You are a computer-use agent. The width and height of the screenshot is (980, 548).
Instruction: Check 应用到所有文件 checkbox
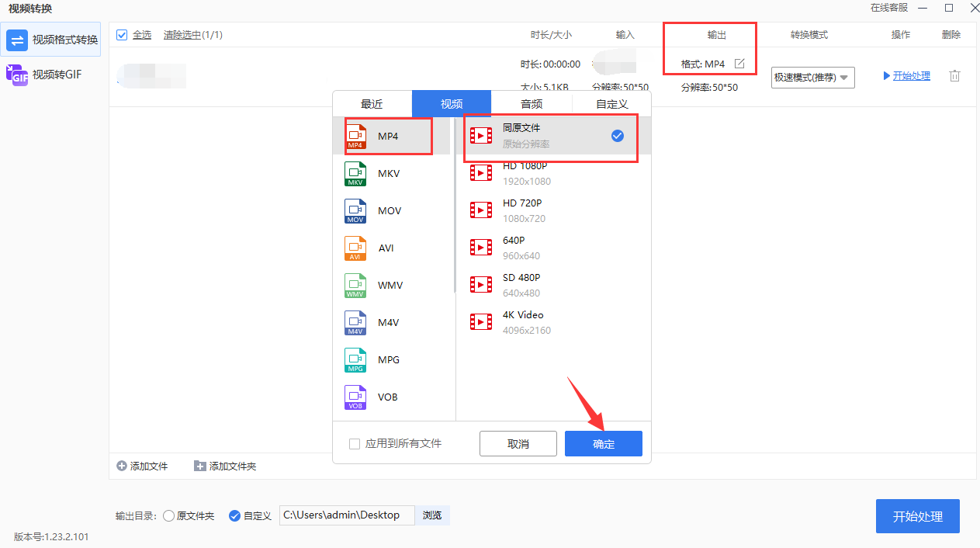pyautogui.click(x=353, y=443)
